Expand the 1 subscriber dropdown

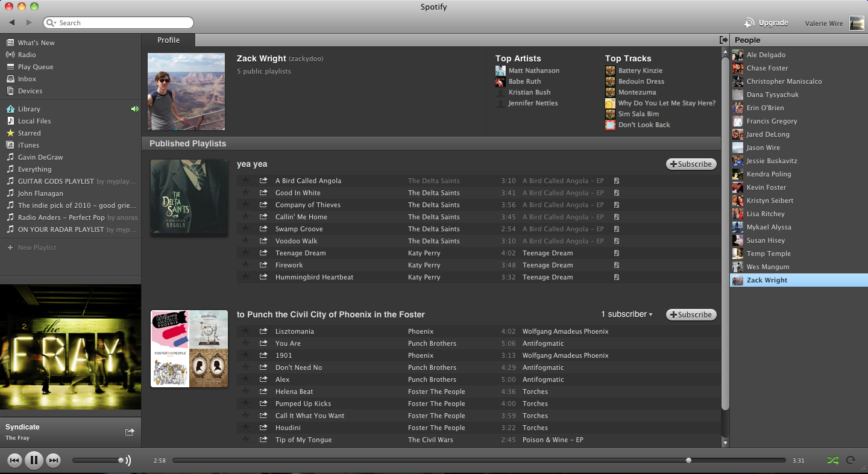[627, 314]
